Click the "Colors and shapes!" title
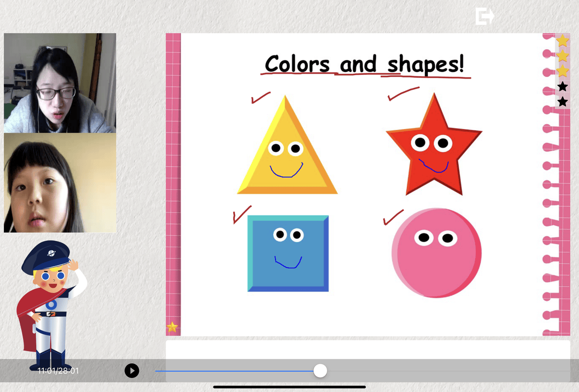Image resolution: width=579 pixels, height=392 pixels. 364,64
